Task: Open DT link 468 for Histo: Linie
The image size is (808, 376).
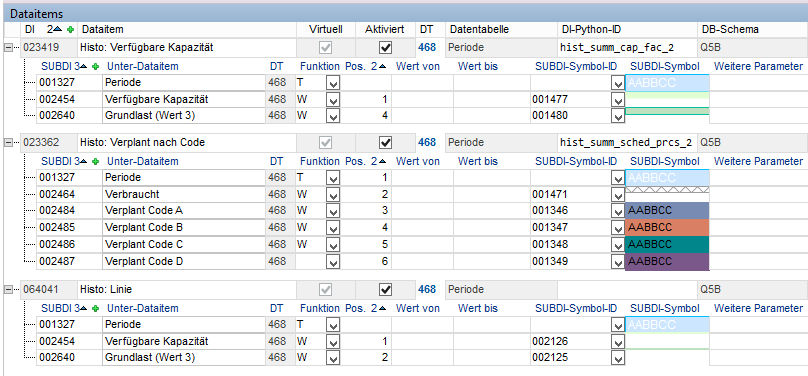Action: tap(427, 289)
